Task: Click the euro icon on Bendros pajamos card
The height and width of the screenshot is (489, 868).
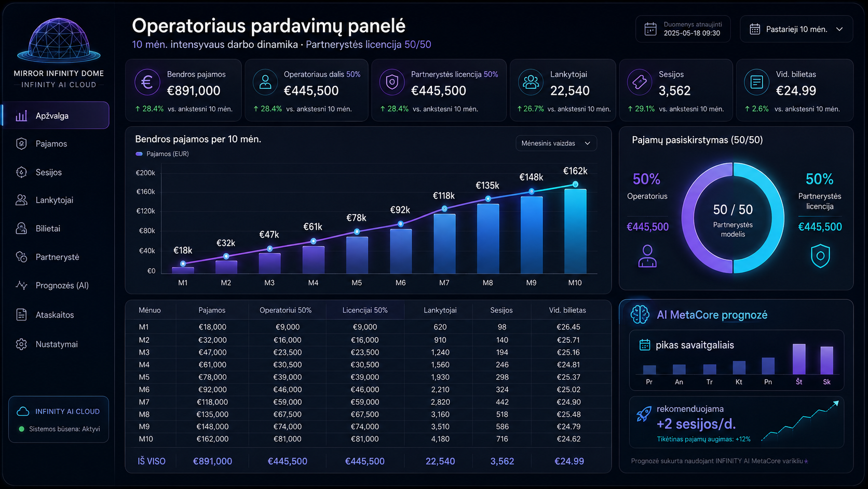Action: 147,82
